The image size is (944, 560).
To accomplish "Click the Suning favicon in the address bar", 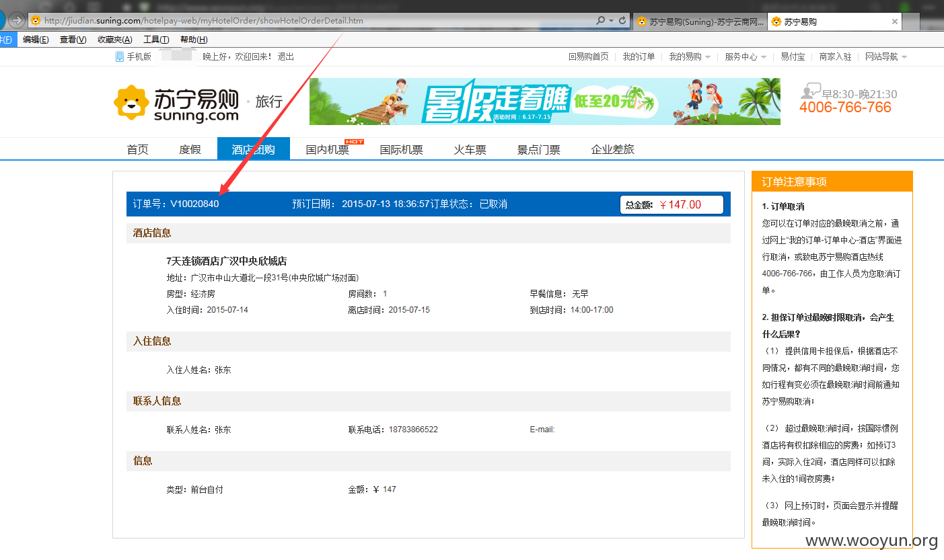I will 36,21.
